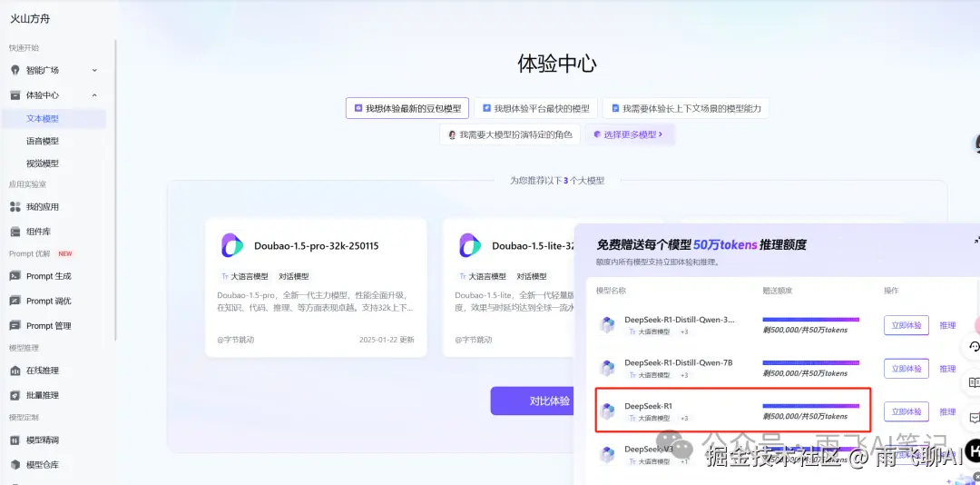Click the customer service headset icon
Image resolution: width=980 pixels, height=485 pixels.
click(974, 346)
